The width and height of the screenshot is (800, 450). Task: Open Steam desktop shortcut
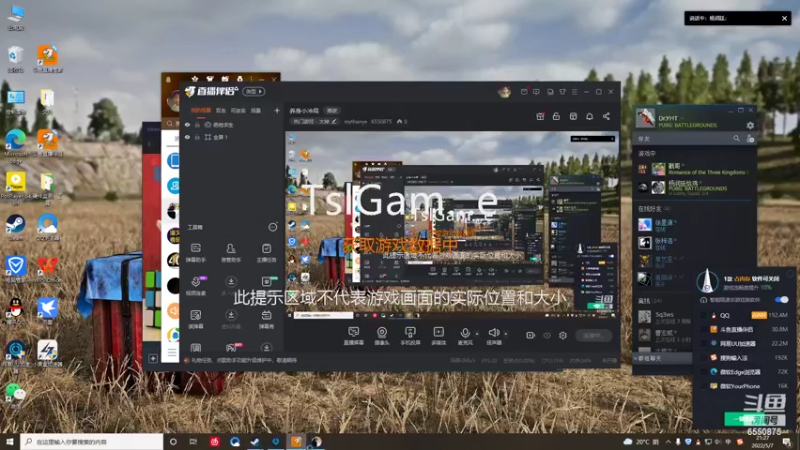(15, 228)
